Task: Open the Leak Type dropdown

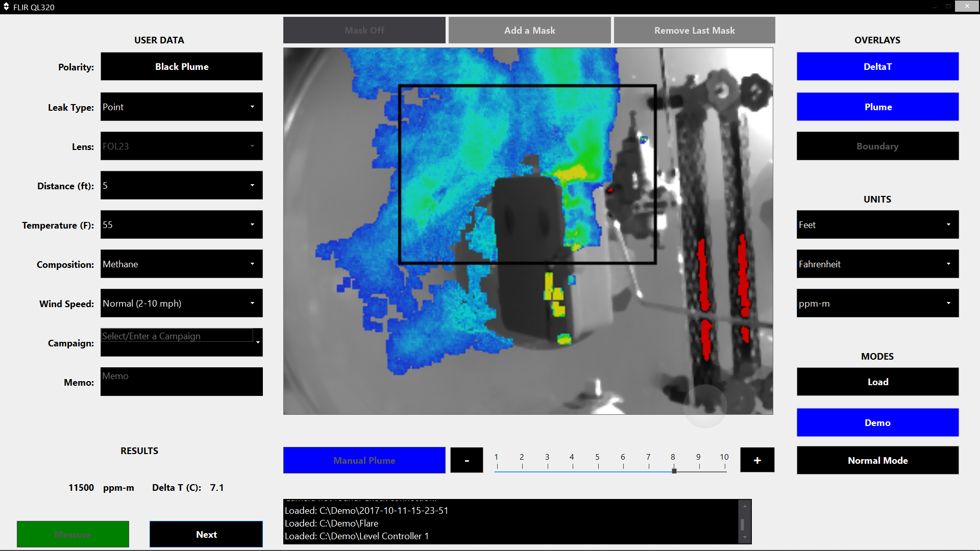Action: tap(182, 107)
